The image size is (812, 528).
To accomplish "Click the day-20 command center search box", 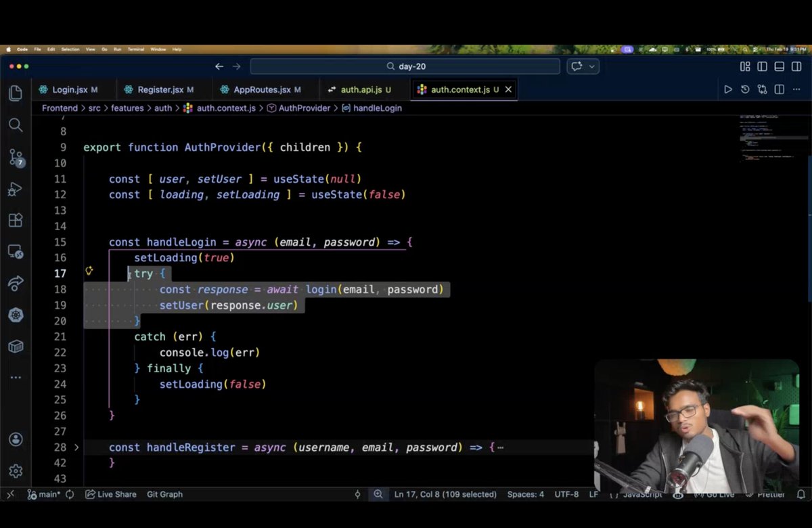I will click(x=405, y=66).
